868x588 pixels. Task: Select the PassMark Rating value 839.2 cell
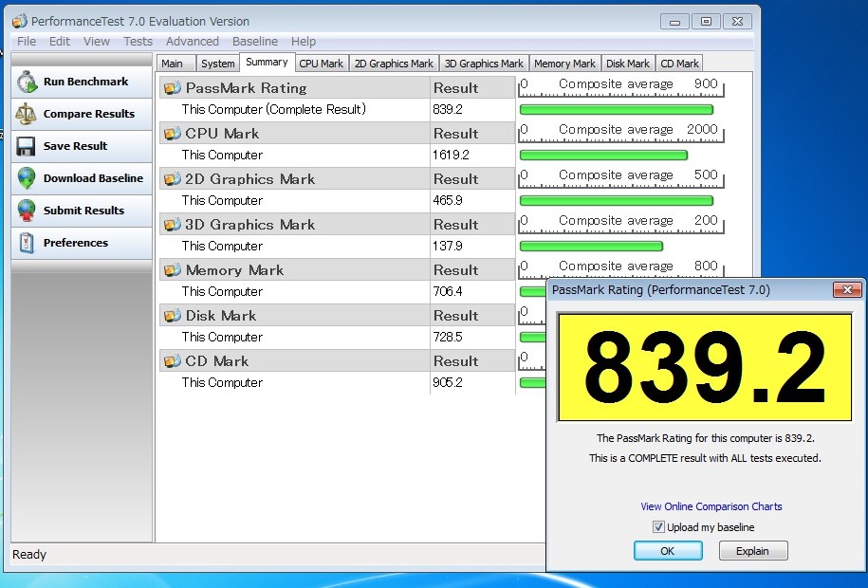[472, 110]
